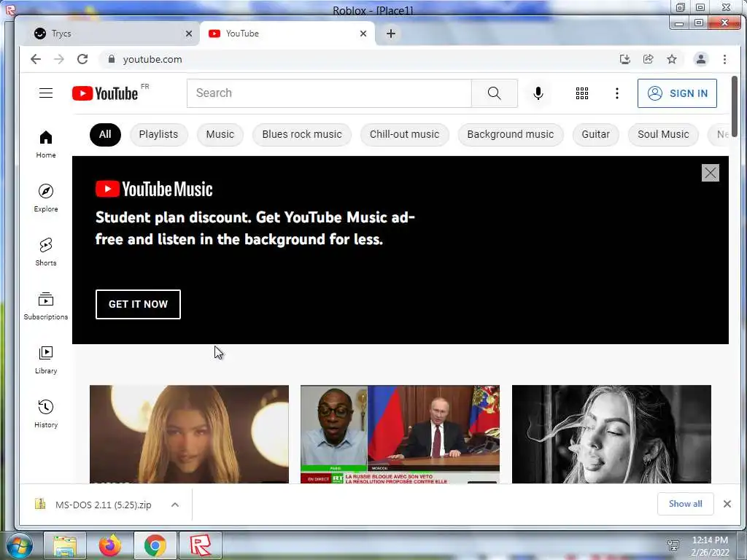This screenshot has height=560, width=747.
Task: Select the Playlists filter chip
Action: pos(158,135)
